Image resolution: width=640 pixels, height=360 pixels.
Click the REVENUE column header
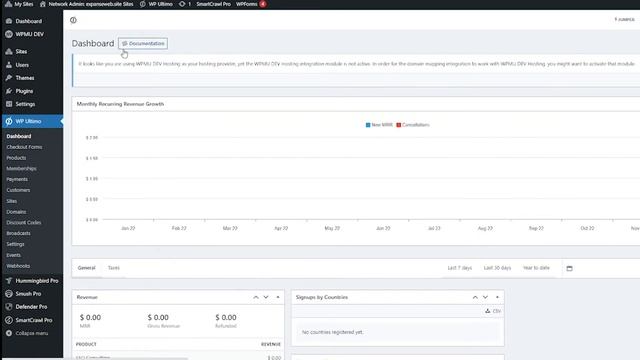pos(271,344)
